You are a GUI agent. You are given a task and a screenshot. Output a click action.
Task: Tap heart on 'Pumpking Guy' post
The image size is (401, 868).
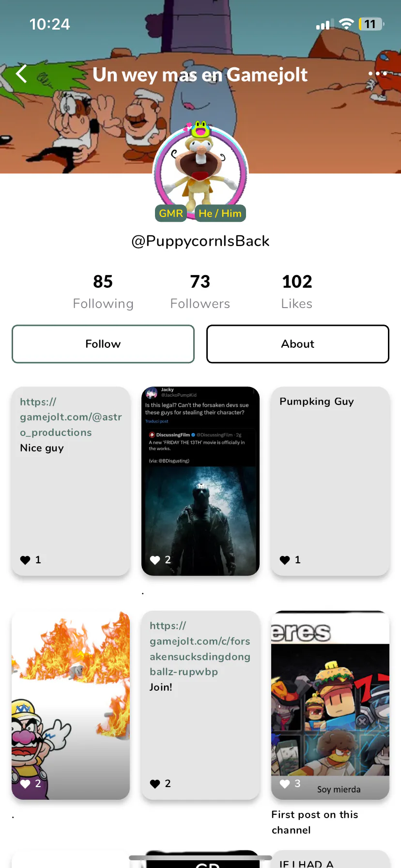[285, 560]
